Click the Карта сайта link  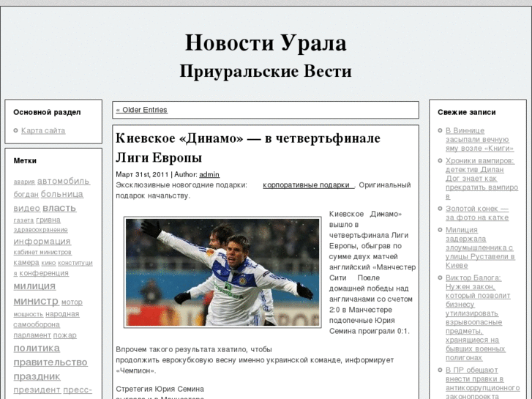click(x=43, y=131)
